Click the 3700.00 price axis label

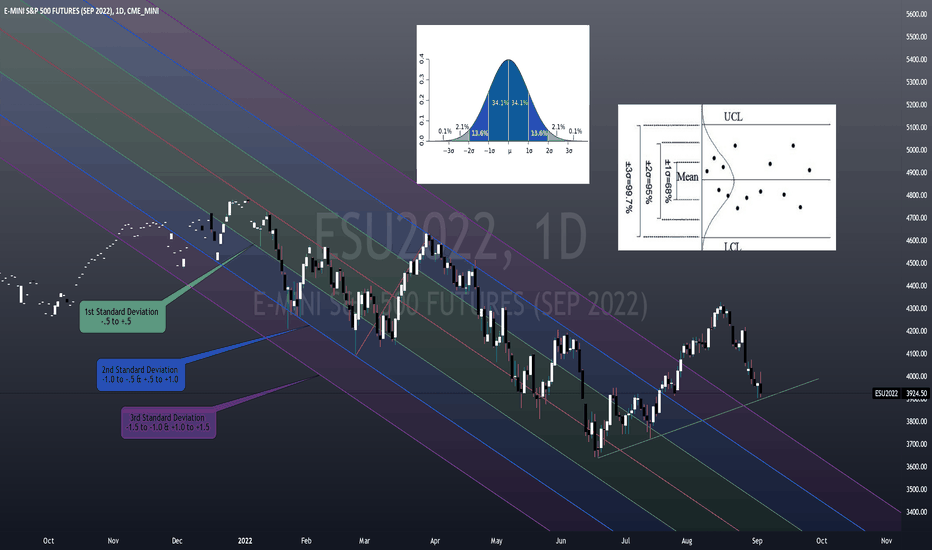pos(916,444)
